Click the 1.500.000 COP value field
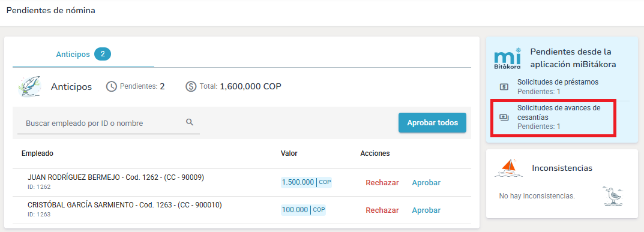This screenshot has width=644, height=232. 306,182
